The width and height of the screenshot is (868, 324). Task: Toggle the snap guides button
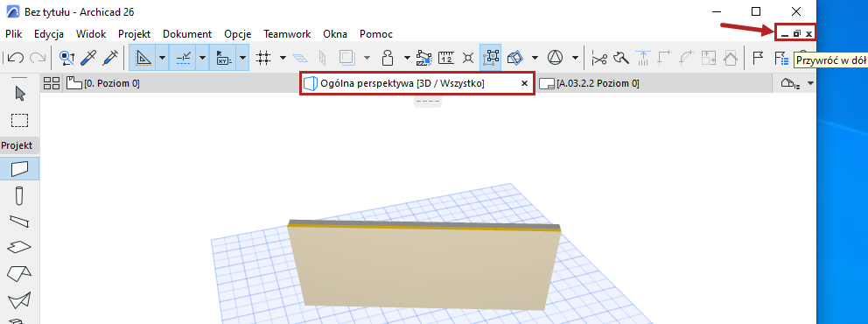click(x=183, y=57)
